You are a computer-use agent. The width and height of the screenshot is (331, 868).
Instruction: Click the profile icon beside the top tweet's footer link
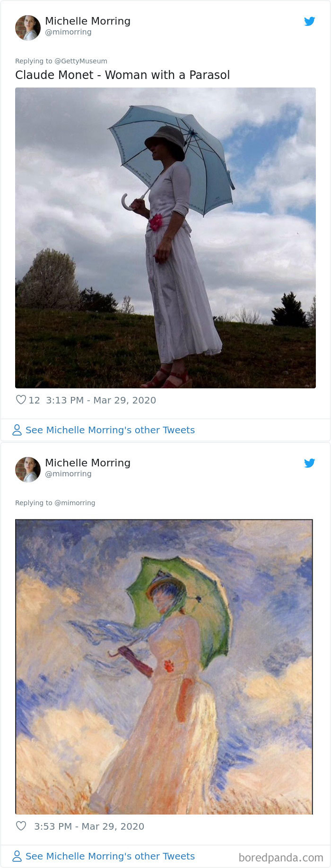click(17, 430)
